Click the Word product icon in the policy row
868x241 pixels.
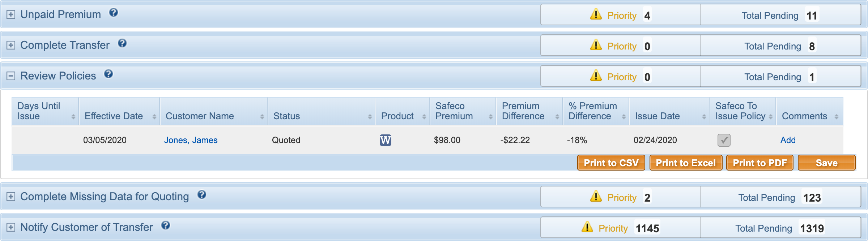click(385, 140)
